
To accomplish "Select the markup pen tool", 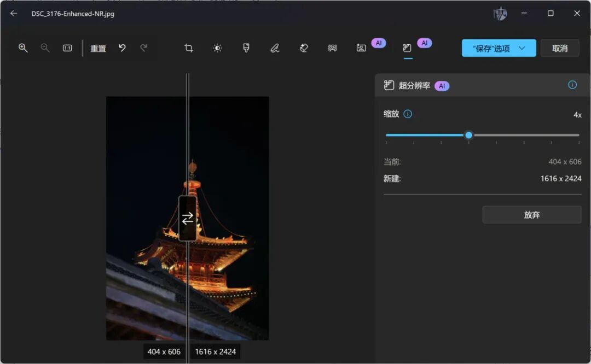I will tap(275, 48).
